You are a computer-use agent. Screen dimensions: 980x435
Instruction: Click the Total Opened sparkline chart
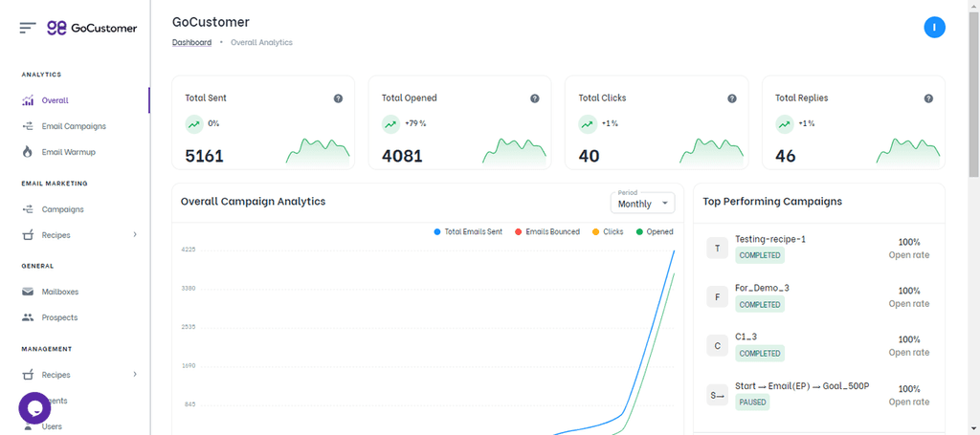[514, 151]
